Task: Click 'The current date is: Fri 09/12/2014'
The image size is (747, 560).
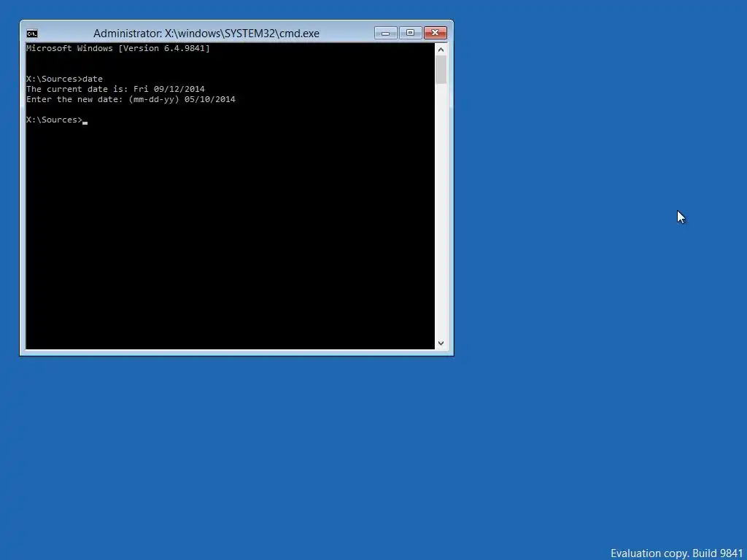Action: coord(115,89)
